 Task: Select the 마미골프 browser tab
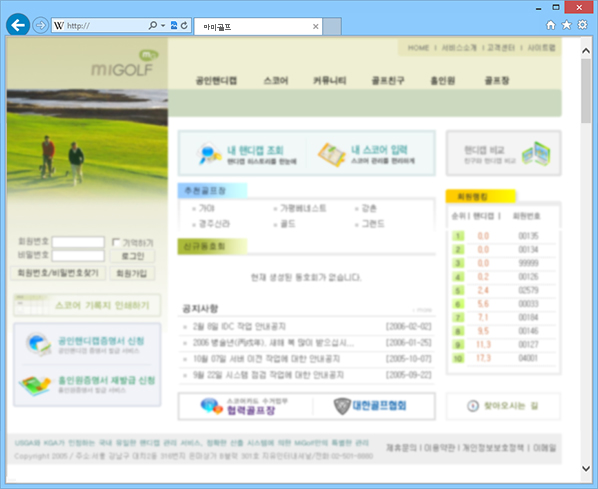click(258, 27)
